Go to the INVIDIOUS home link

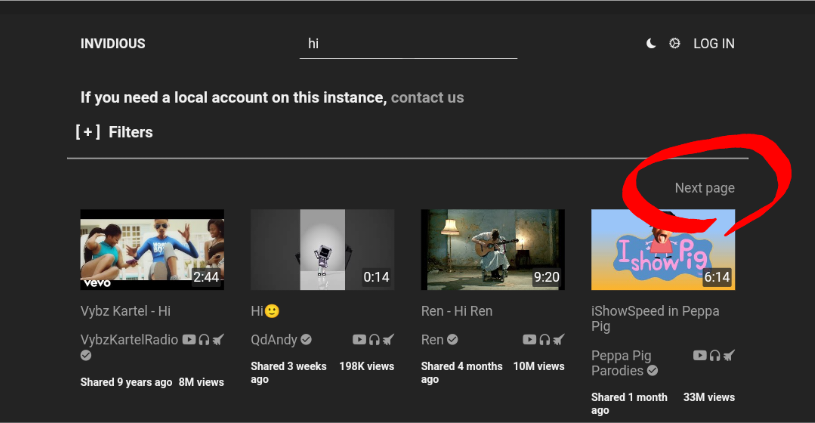point(113,44)
